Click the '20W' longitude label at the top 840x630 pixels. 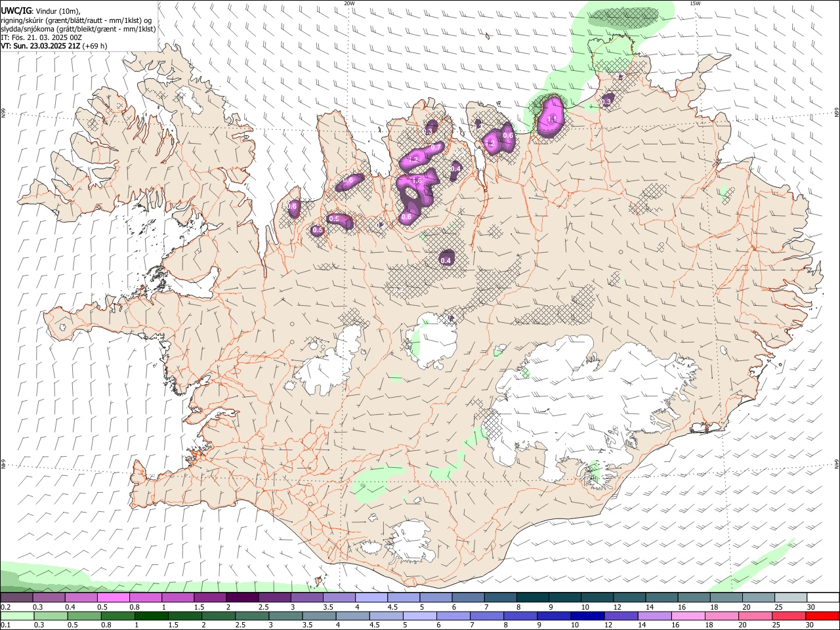(x=349, y=3)
